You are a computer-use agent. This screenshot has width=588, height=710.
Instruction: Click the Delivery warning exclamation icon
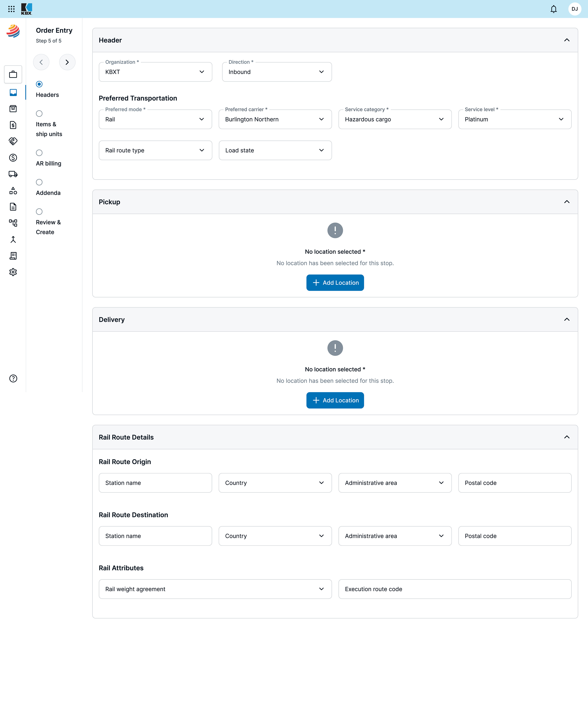click(x=335, y=348)
